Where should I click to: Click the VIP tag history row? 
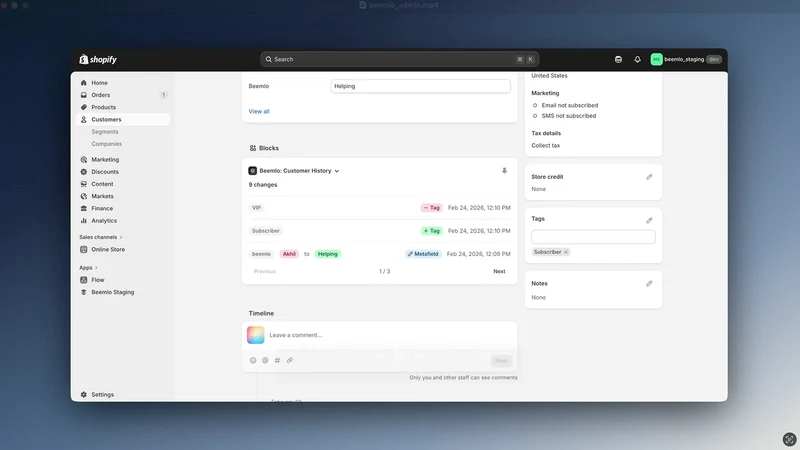point(380,208)
